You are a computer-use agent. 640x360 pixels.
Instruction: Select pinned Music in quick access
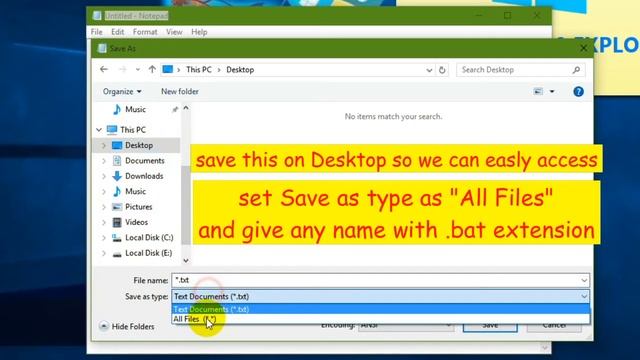[135, 109]
